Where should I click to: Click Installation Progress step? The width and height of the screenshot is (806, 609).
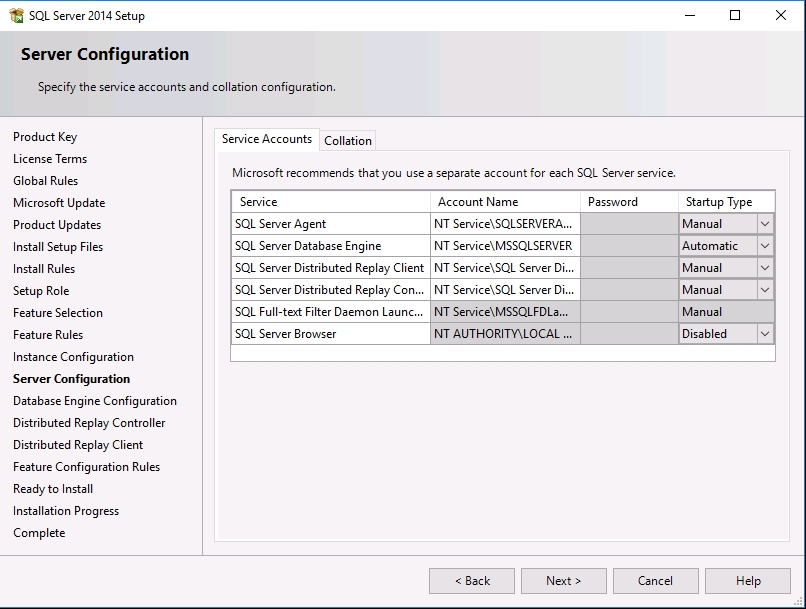pos(66,511)
